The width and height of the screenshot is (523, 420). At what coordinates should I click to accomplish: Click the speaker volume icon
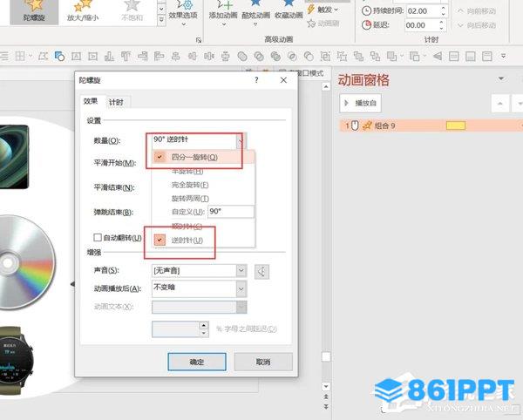click(261, 272)
